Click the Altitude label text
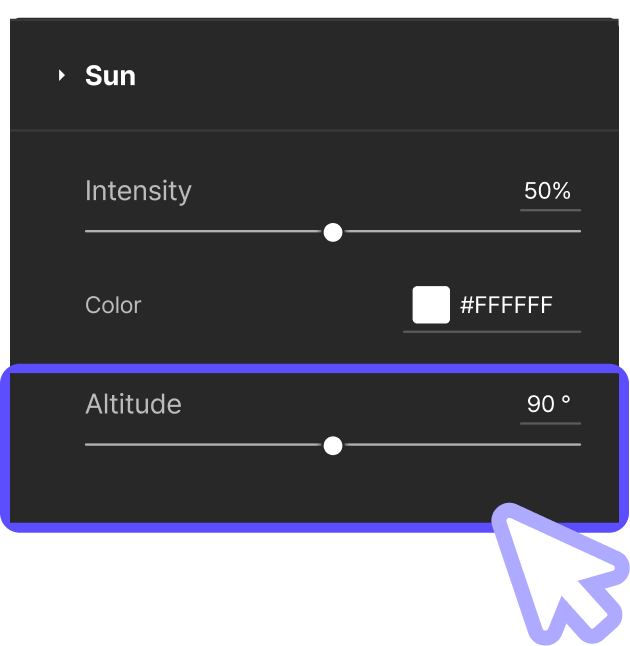The width and height of the screenshot is (630, 646). coord(133,404)
